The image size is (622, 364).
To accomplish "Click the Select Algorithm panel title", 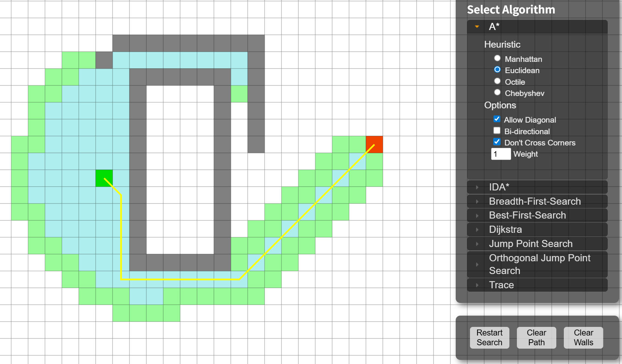I will pyautogui.click(x=511, y=10).
